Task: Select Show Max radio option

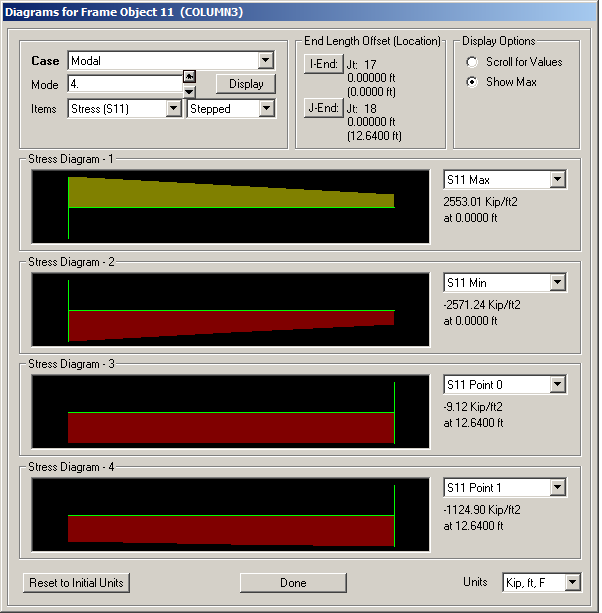Action: tap(472, 82)
